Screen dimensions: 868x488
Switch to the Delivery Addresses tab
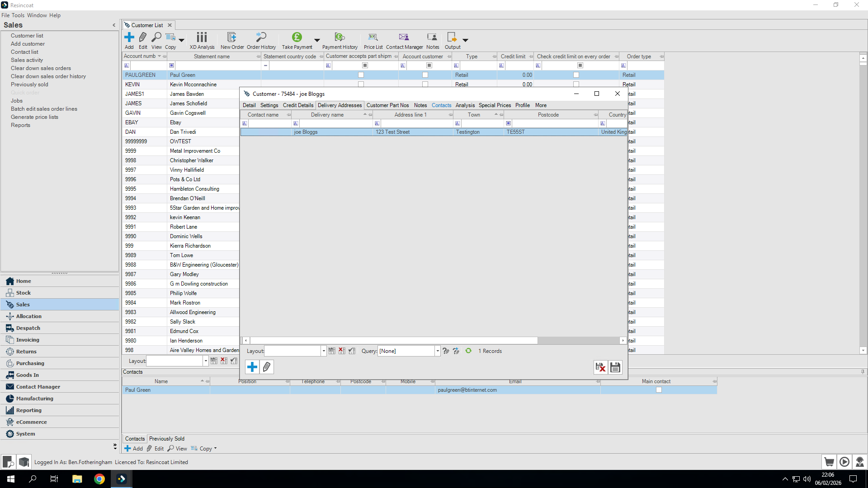pos(340,105)
